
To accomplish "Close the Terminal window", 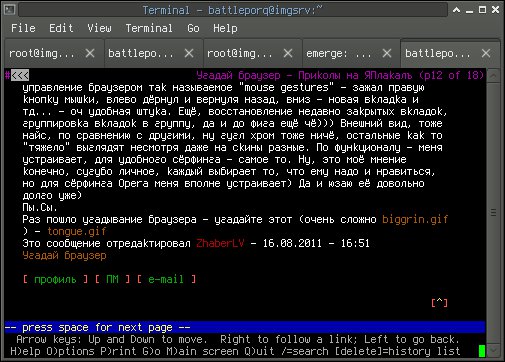I will pos(496,10).
